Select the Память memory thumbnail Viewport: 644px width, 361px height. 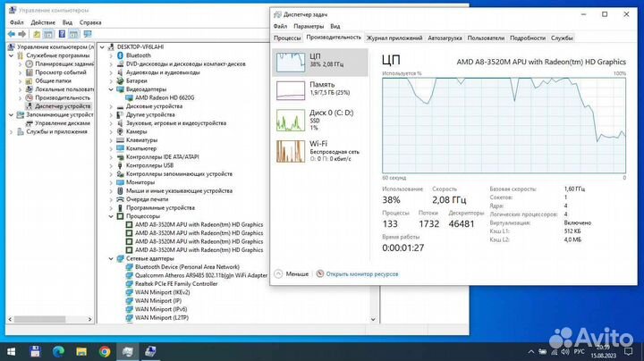click(x=291, y=90)
